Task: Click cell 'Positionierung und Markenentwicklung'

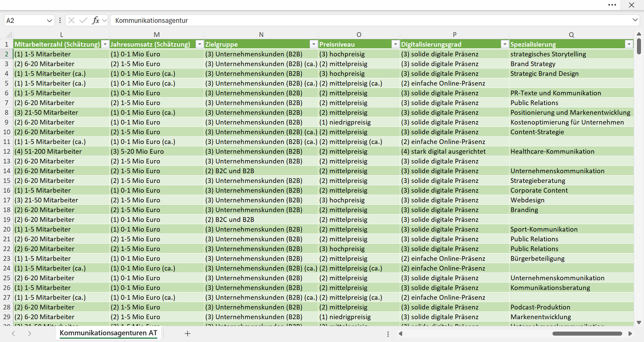Action: coord(571,112)
